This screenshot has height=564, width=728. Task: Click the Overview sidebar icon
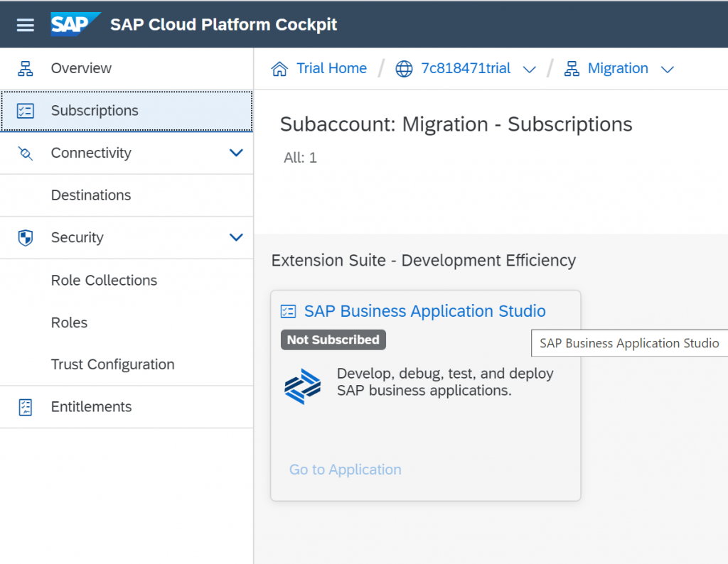26,68
